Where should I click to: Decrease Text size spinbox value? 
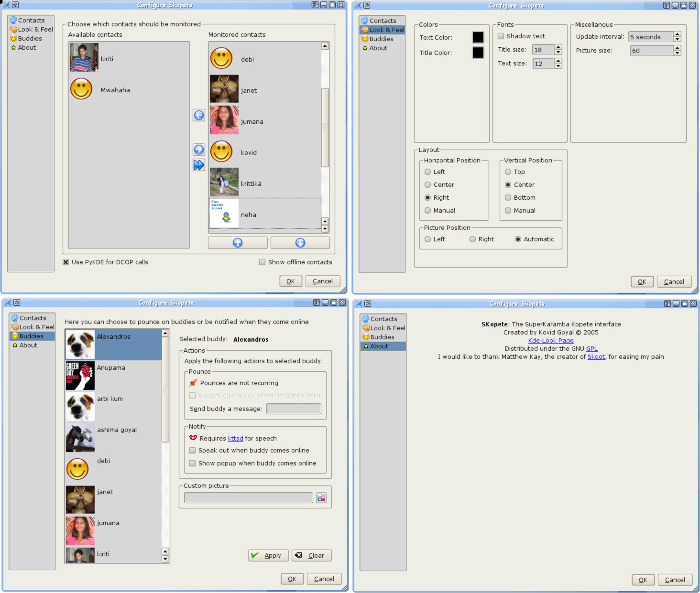click(558, 66)
